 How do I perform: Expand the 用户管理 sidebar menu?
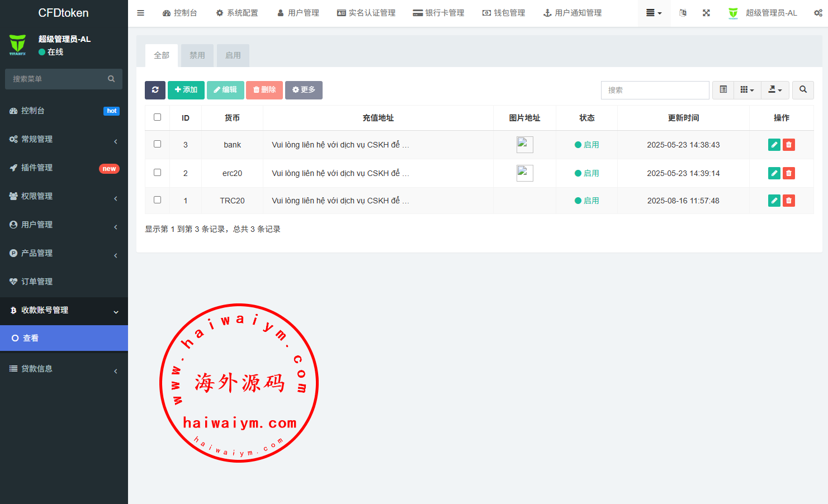[x=64, y=225]
